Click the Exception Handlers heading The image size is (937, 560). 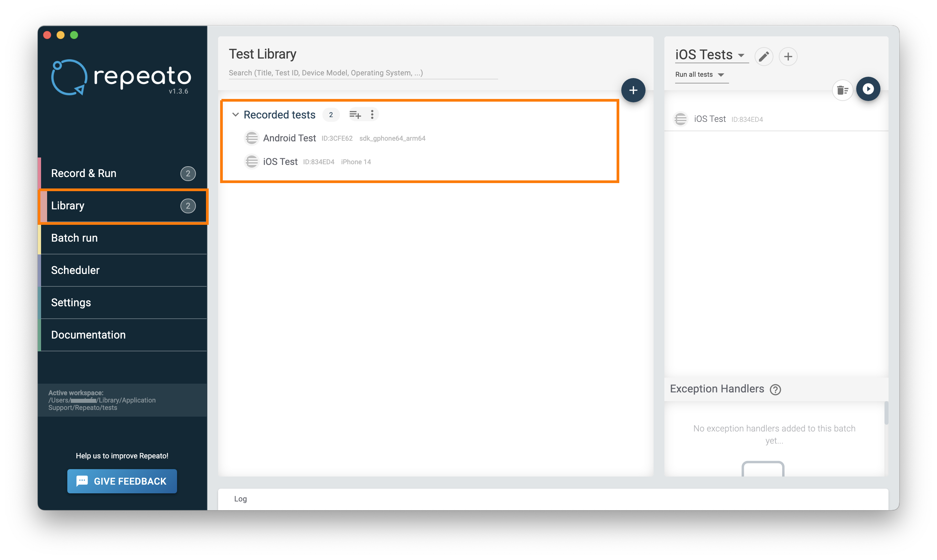[717, 389]
